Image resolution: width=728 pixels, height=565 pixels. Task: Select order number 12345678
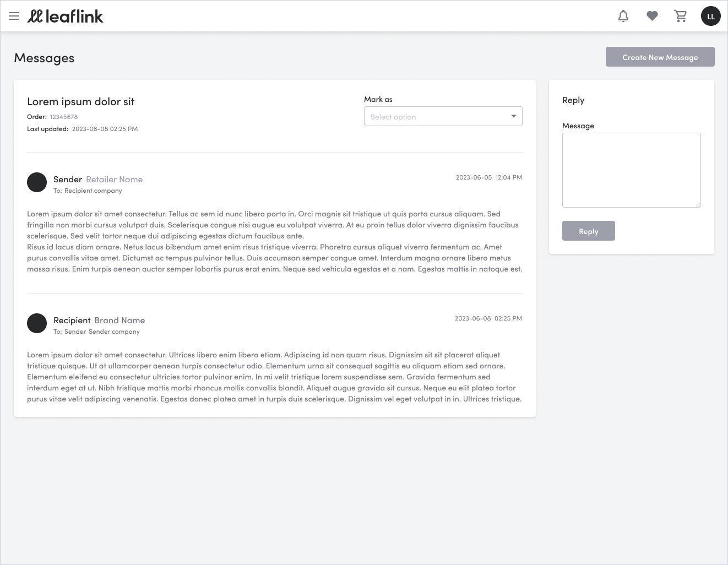pyautogui.click(x=64, y=117)
